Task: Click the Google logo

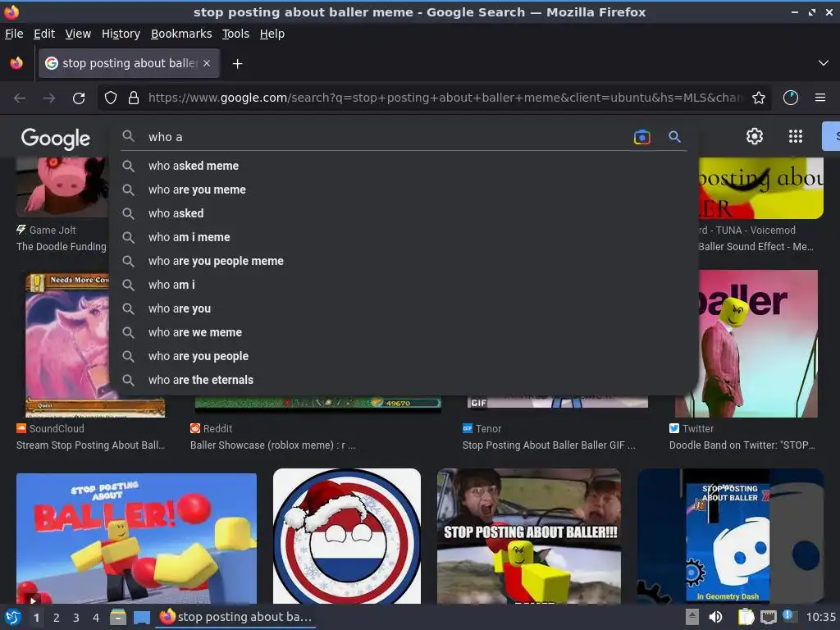Action: (x=55, y=138)
